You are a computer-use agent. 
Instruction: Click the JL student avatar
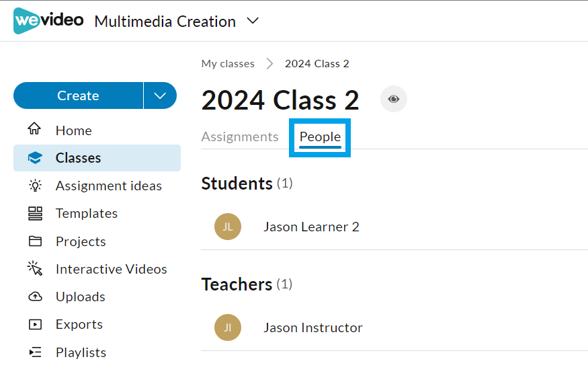pyautogui.click(x=228, y=227)
